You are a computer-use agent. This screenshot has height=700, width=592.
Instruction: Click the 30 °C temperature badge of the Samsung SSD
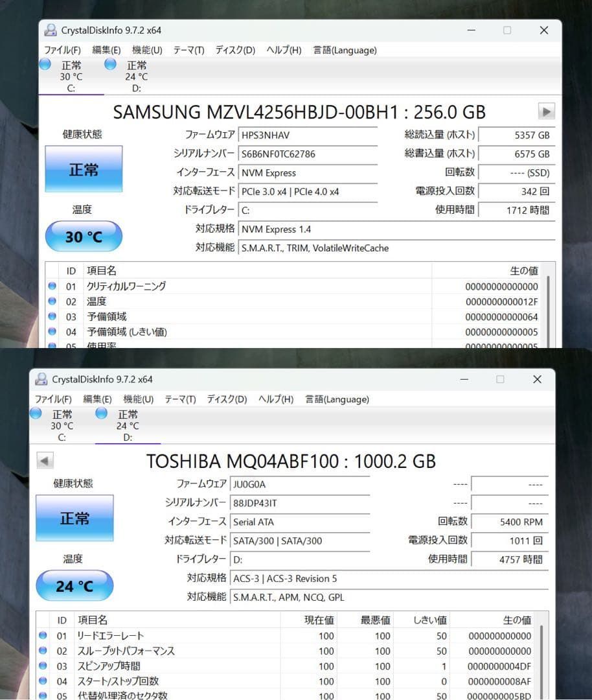83,236
